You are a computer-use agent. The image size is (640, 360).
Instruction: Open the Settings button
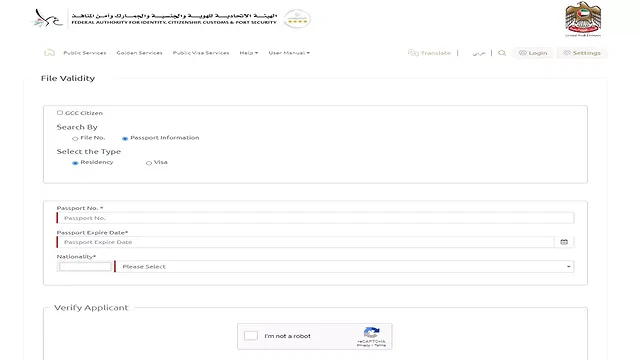(582, 53)
